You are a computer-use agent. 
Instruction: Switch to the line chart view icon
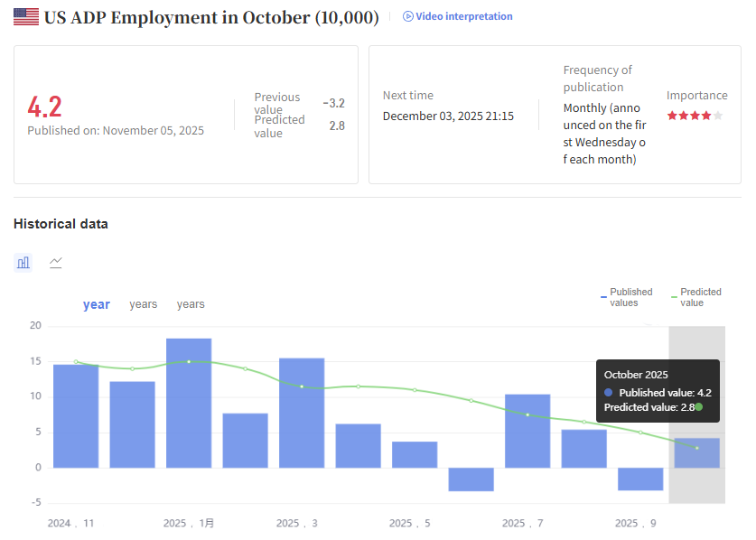[x=55, y=262]
